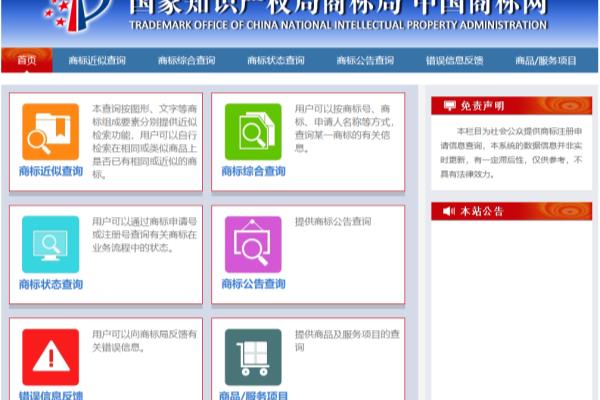Viewport: 600px width, 400px height.
Task: Follow the blue 商标近似查询 card link
Action: pos(51,171)
